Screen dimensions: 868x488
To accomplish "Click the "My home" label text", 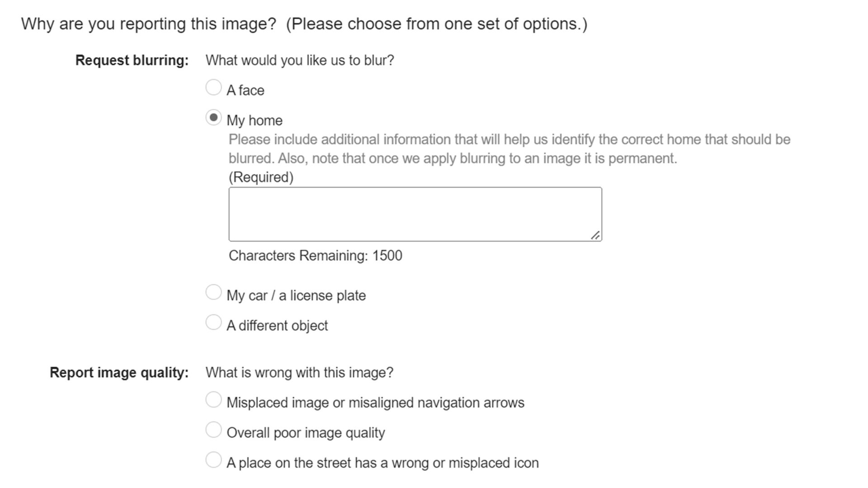I will click(x=254, y=121).
